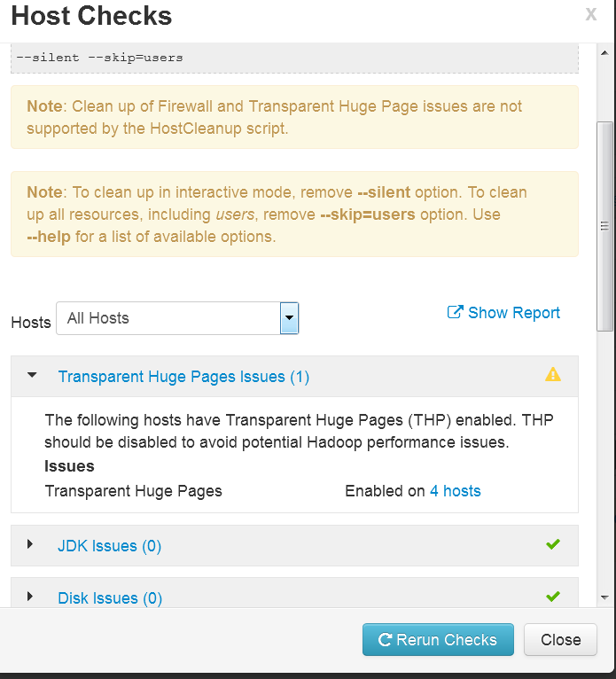Click the Rerun Checks button
This screenshot has height=679, width=616.
pyautogui.click(x=438, y=640)
